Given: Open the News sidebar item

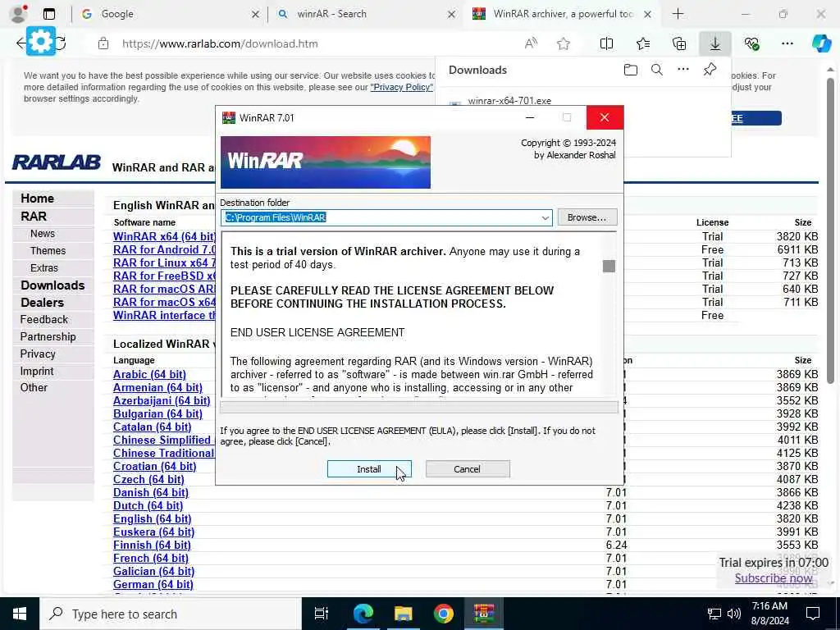Looking at the screenshot, I should (43, 234).
